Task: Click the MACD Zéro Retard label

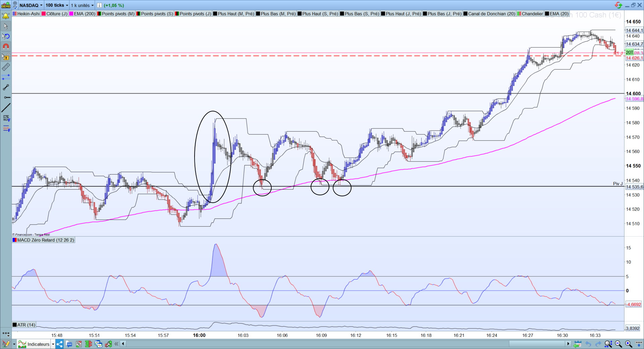Action: [44, 240]
